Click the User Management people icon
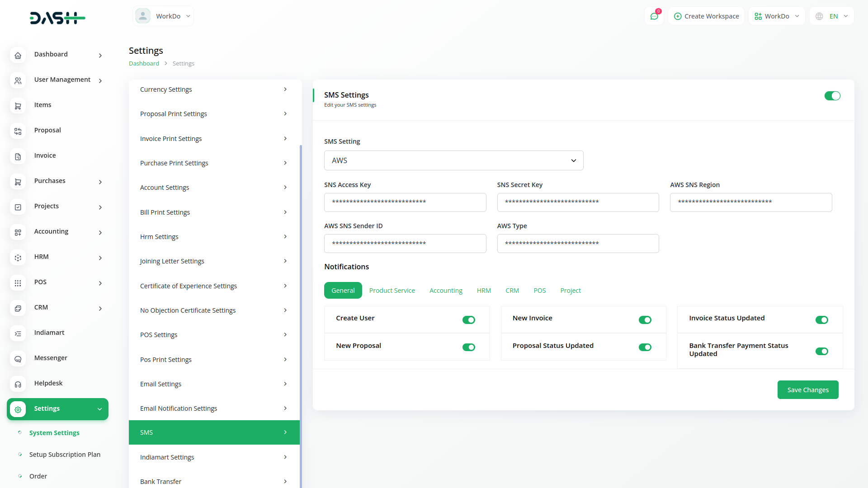Viewport: 868px width, 488px height. pos(18,80)
